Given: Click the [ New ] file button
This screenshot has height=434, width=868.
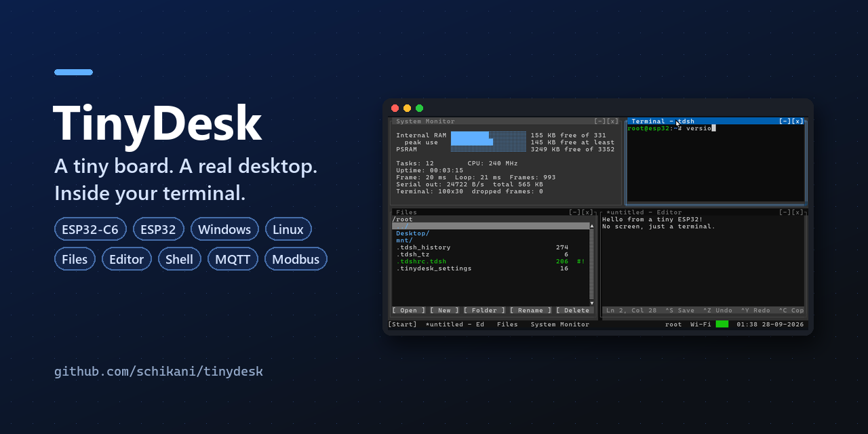Looking at the screenshot, I should point(445,311).
